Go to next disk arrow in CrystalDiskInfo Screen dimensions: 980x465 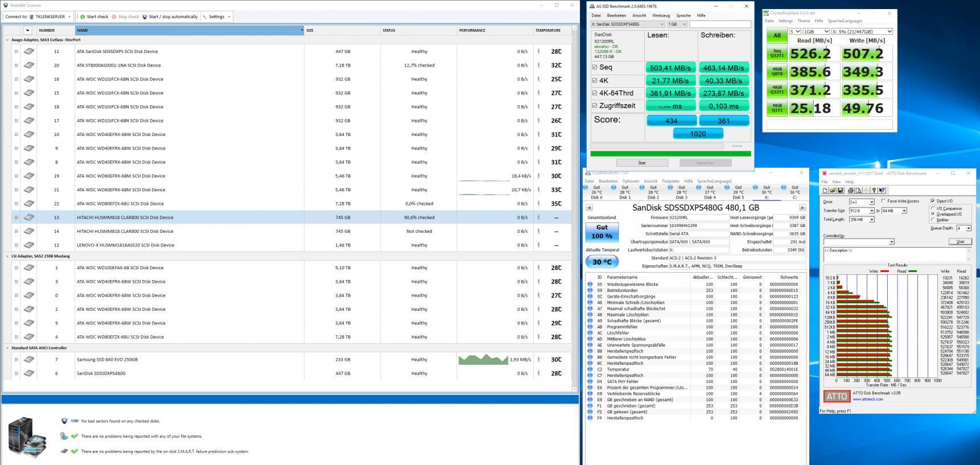802,208
